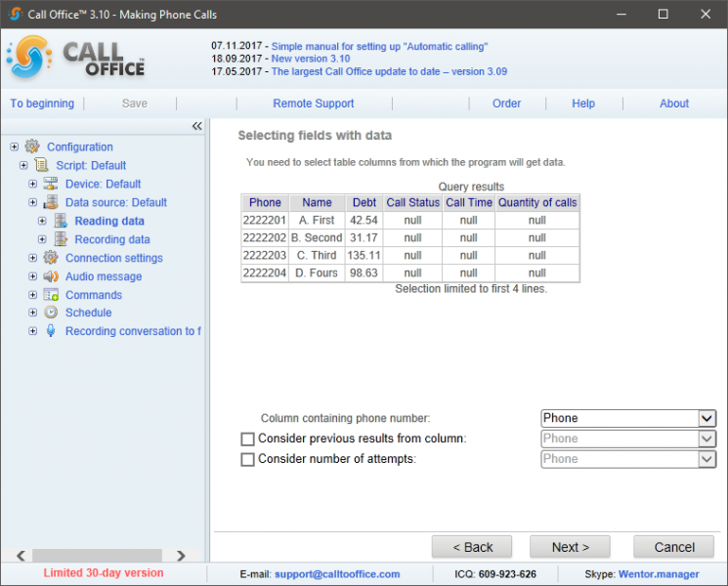This screenshot has height=586, width=728.
Task: Collapse the sidebar with double-chevron icon
Action: pyautogui.click(x=196, y=126)
